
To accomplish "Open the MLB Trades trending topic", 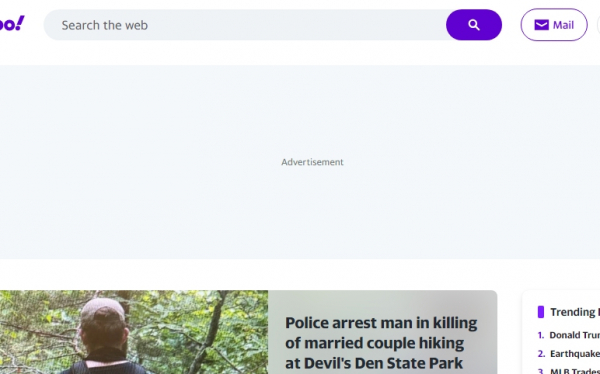I will pyautogui.click(x=575, y=371).
